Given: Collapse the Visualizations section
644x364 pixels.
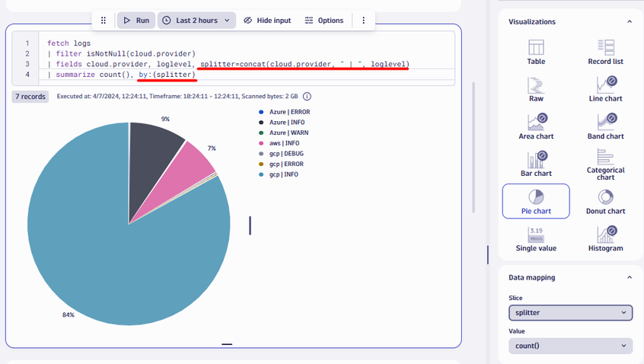Looking at the screenshot, I should pos(629,22).
